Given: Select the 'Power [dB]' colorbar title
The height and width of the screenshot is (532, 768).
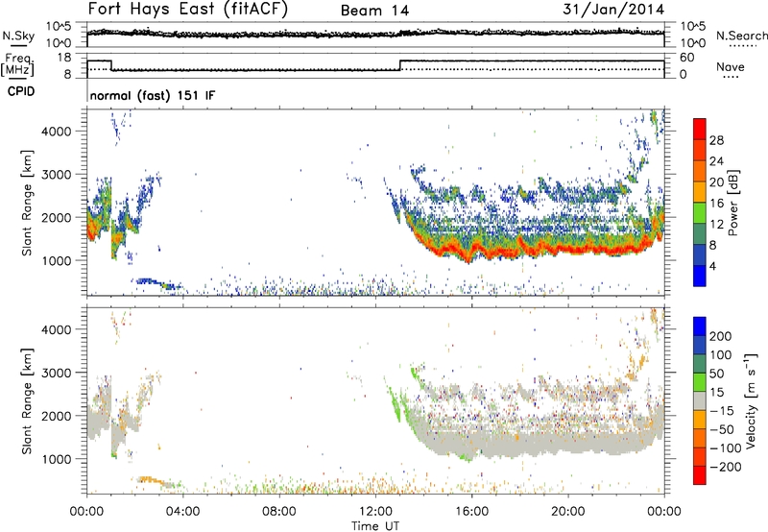Looking at the screenshot, I should [733, 203].
